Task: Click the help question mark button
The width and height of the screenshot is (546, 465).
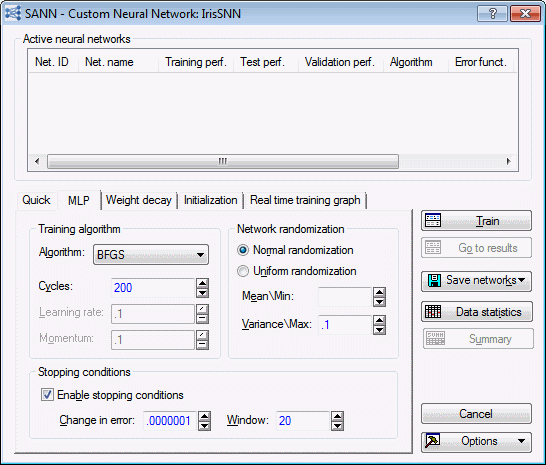Action: 492,14
